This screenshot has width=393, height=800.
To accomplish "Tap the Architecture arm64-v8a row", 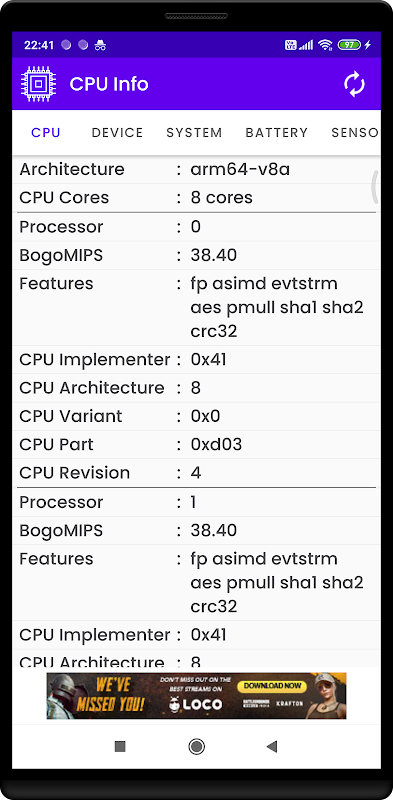I will (196, 169).
